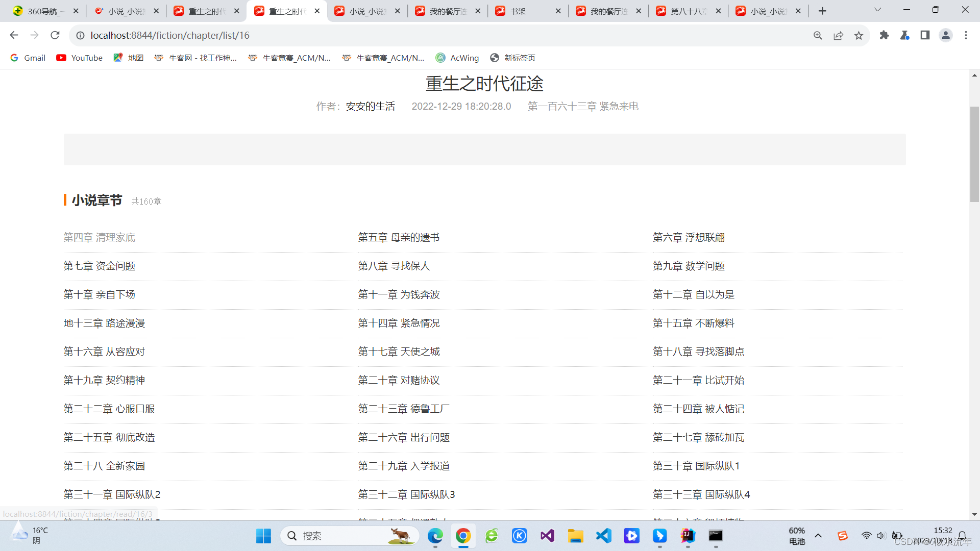Open the tab list dropdown arrow
Screen dimensions: 980x551
pyautogui.click(x=877, y=10)
